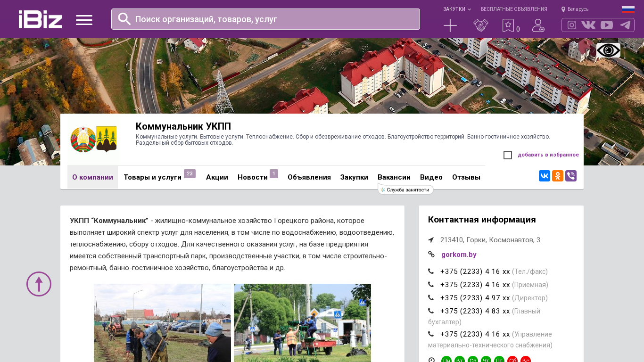
Task: Open the Instagram page
Action: tap(572, 25)
